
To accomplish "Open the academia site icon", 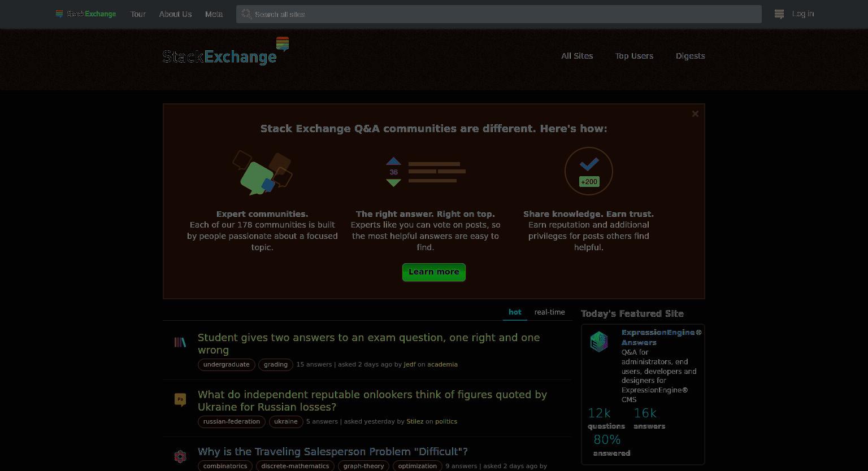I will pos(180,342).
